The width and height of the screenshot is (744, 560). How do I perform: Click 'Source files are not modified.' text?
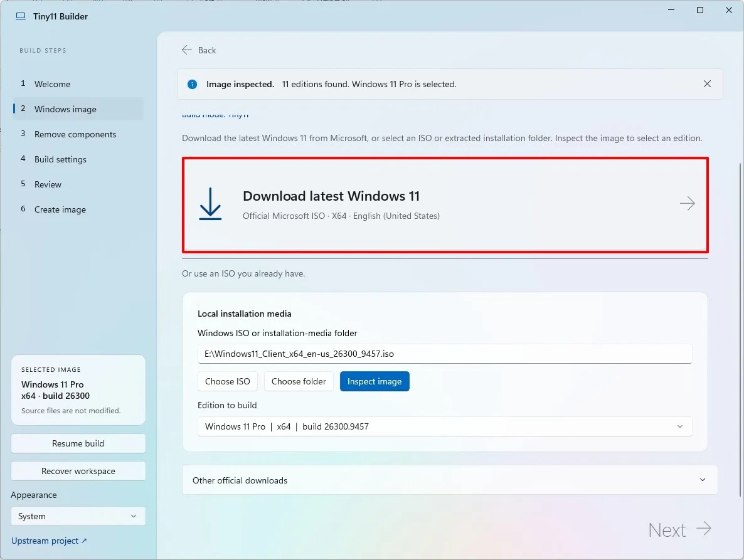(x=71, y=411)
